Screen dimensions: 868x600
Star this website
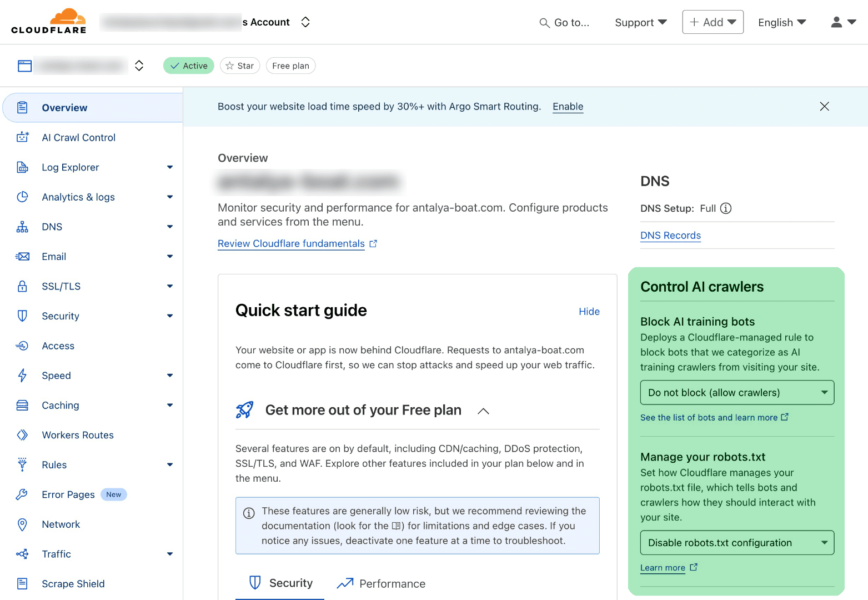[240, 66]
